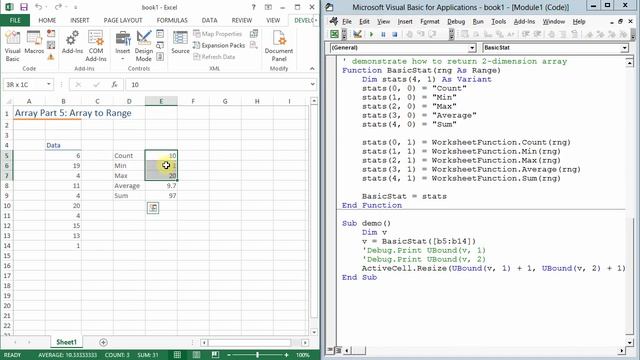The image size is (640, 360).
Task: Click the XML Import icon
Action: 254,34
